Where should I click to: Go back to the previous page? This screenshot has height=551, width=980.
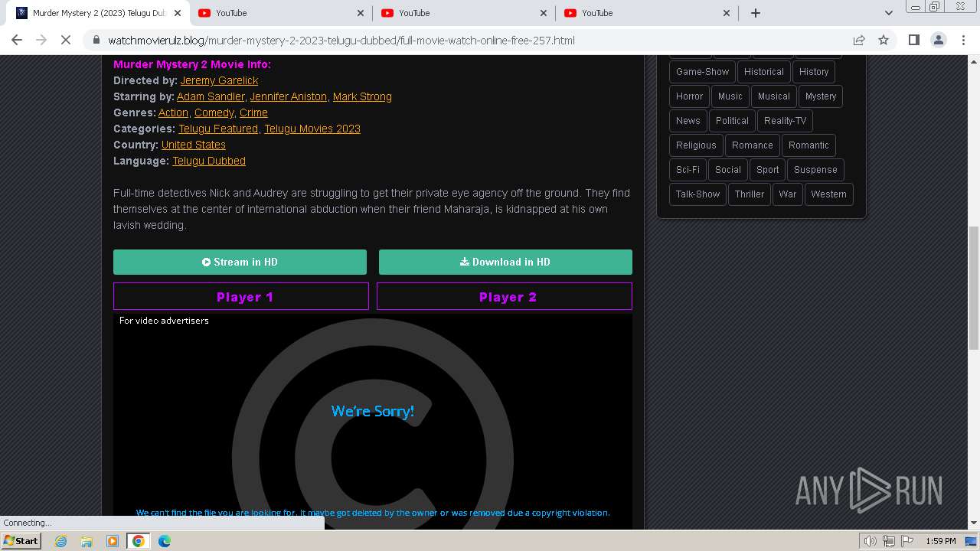[17, 40]
